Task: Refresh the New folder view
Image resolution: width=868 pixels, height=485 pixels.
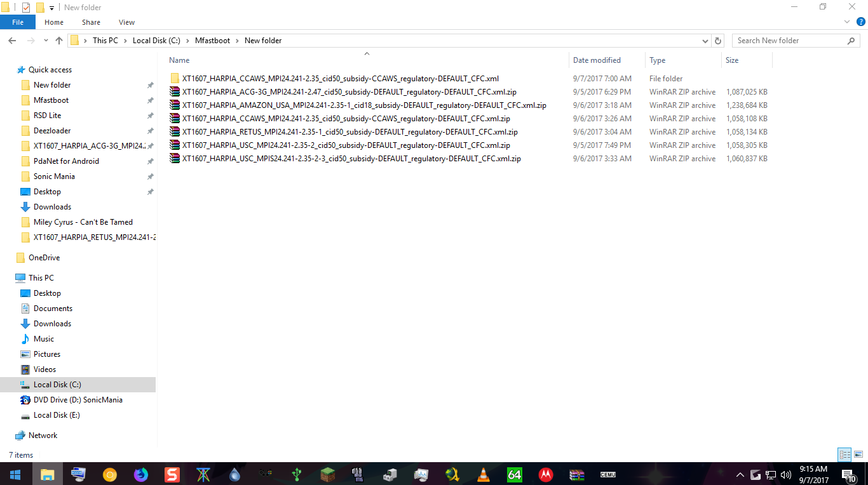Action: [x=718, y=41]
